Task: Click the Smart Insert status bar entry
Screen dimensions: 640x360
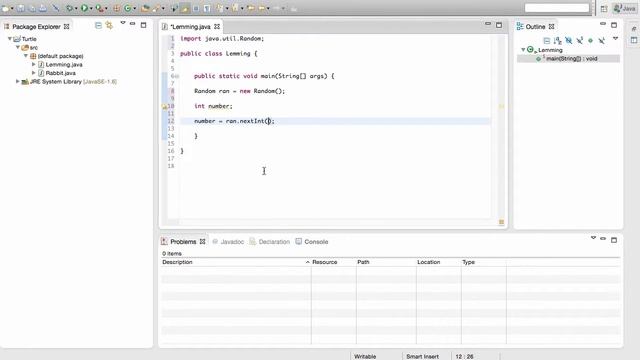Action: click(422, 356)
